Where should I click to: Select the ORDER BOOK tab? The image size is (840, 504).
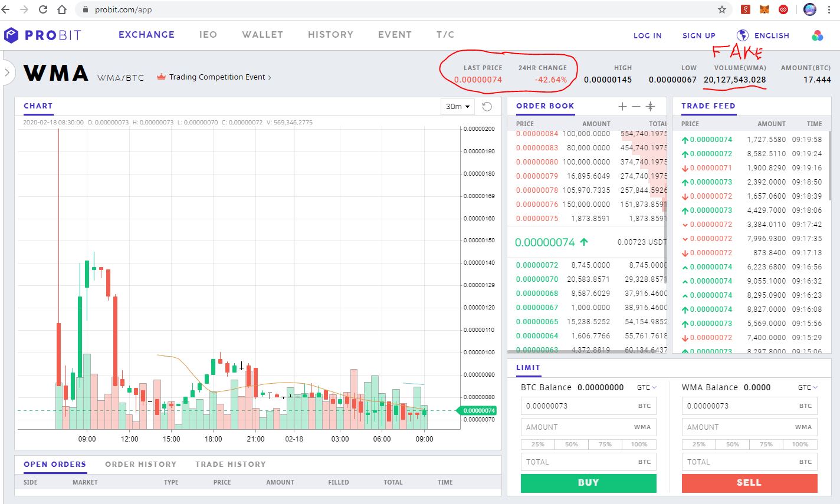point(545,106)
